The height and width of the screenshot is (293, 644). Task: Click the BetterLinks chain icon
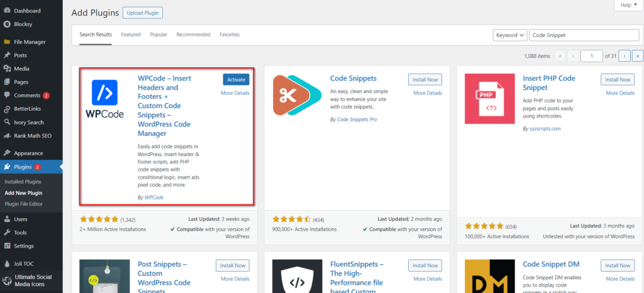[6, 109]
